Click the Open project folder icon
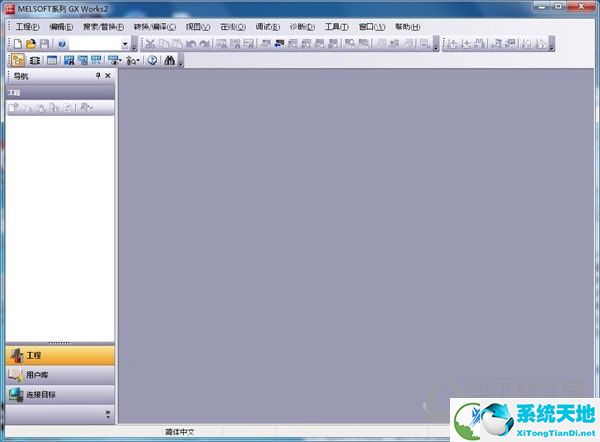 point(31,44)
